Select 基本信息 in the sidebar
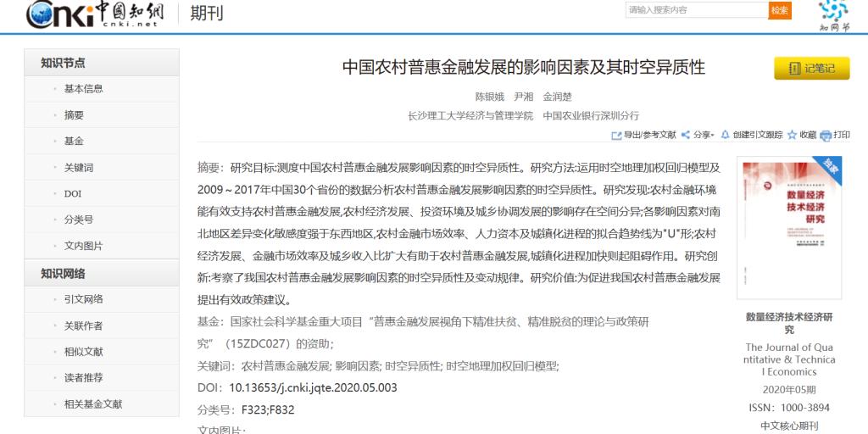868x434 pixels. click(x=83, y=89)
